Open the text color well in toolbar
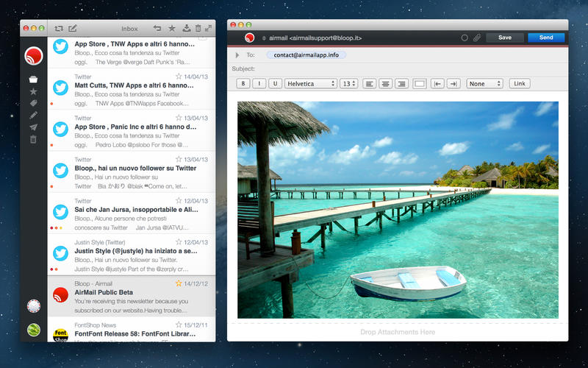This screenshot has height=368, width=588. point(419,84)
